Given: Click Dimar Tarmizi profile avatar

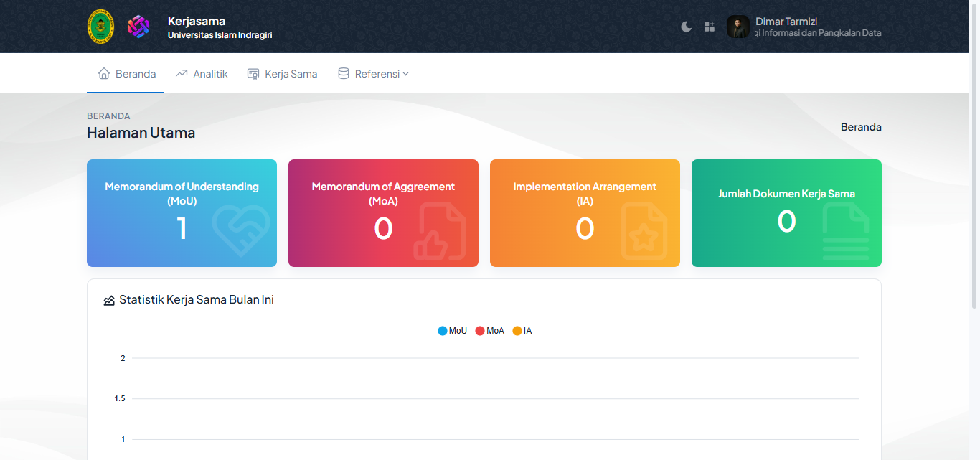Looking at the screenshot, I should 738,27.
